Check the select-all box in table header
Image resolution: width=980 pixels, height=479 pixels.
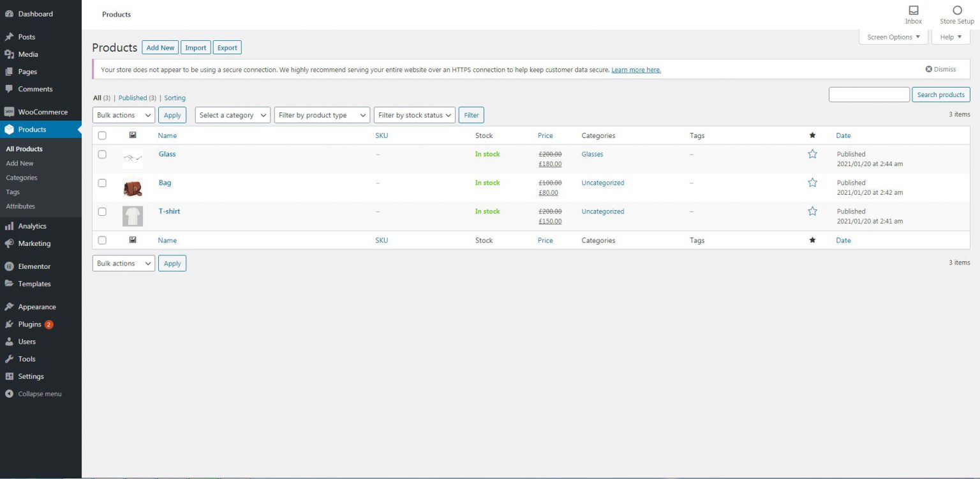pos(102,135)
